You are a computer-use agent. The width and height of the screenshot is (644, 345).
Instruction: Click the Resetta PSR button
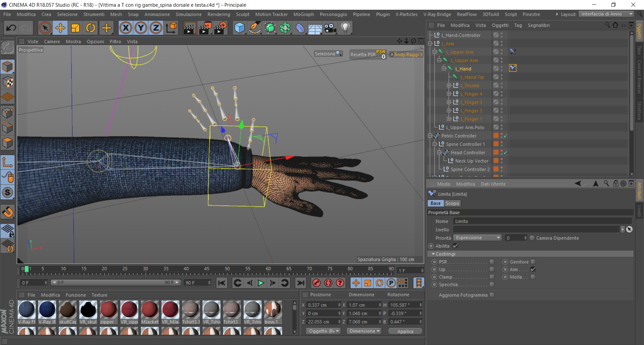coord(368,55)
